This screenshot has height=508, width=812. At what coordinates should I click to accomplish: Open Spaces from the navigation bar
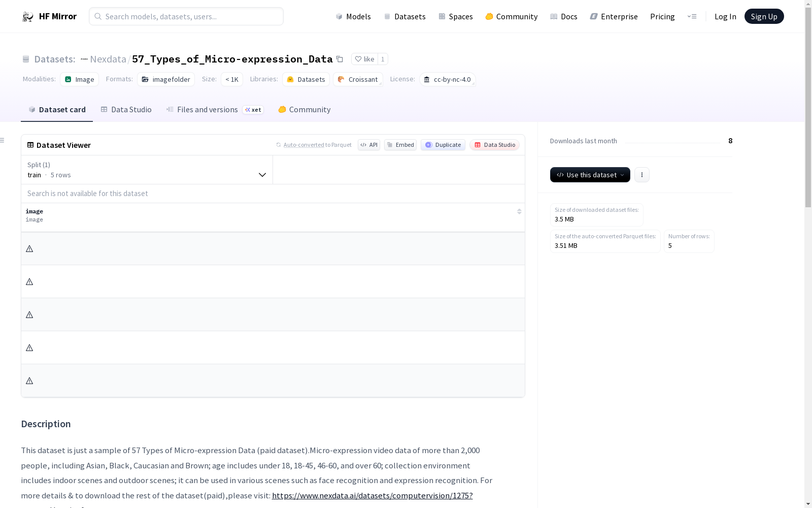pyautogui.click(x=456, y=16)
